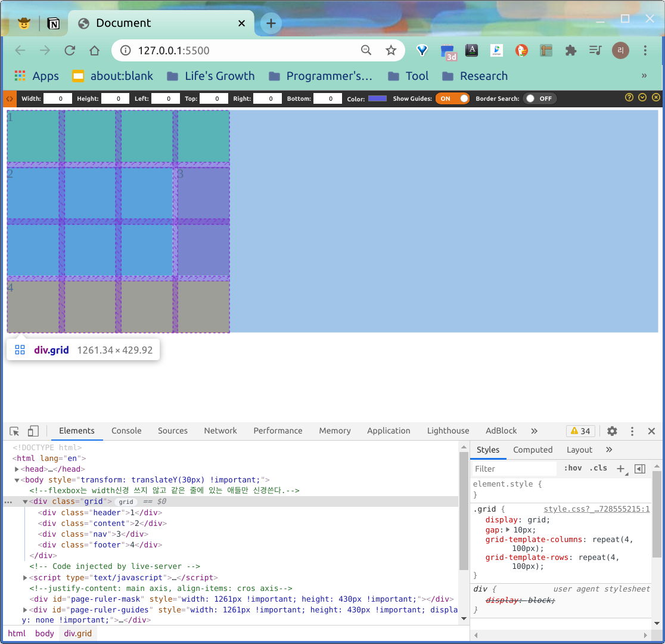Open the Programmer's bookmark folder
This screenshot has width=665, height=644.
[x=321, y=76]
